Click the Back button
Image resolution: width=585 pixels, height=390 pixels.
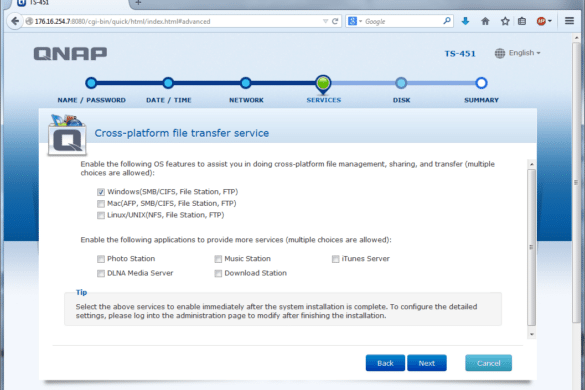point(385,363)
